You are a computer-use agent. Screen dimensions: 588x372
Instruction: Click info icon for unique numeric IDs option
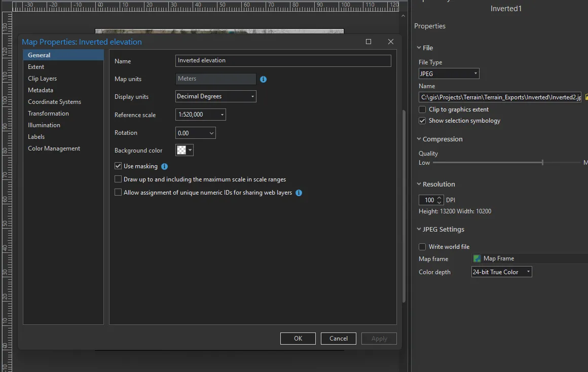click(x=299, y=193)
